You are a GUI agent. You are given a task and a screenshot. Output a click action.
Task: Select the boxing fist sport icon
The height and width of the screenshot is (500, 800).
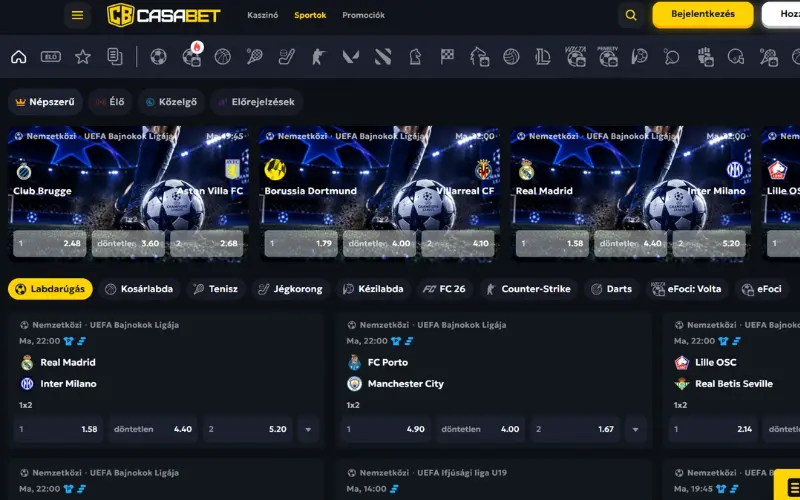pos(706,57)
